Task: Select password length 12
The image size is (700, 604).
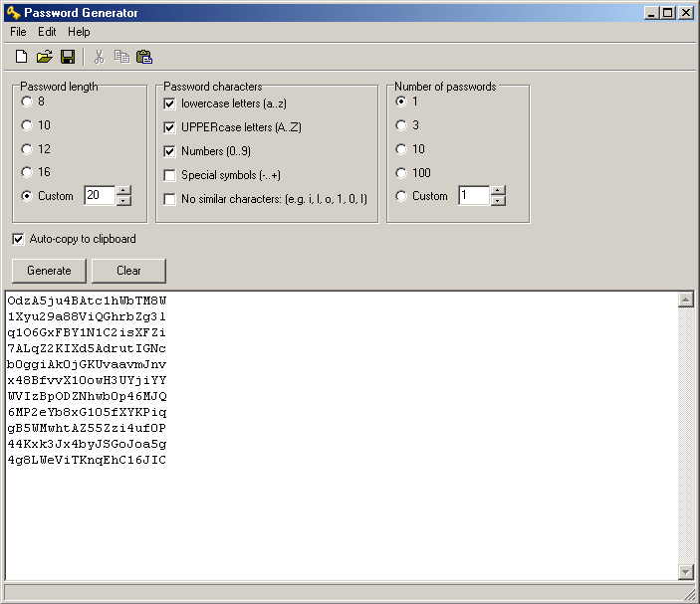Action: click(27, 149)
